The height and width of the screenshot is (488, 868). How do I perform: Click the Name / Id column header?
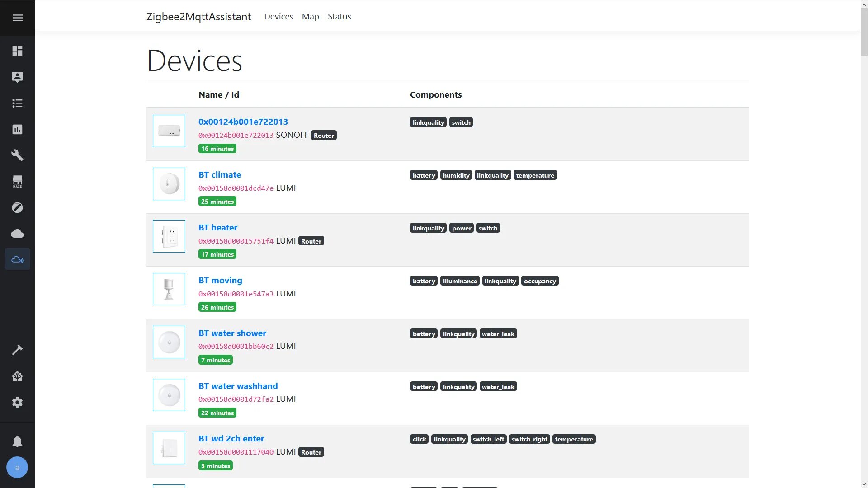click(219, 95)
